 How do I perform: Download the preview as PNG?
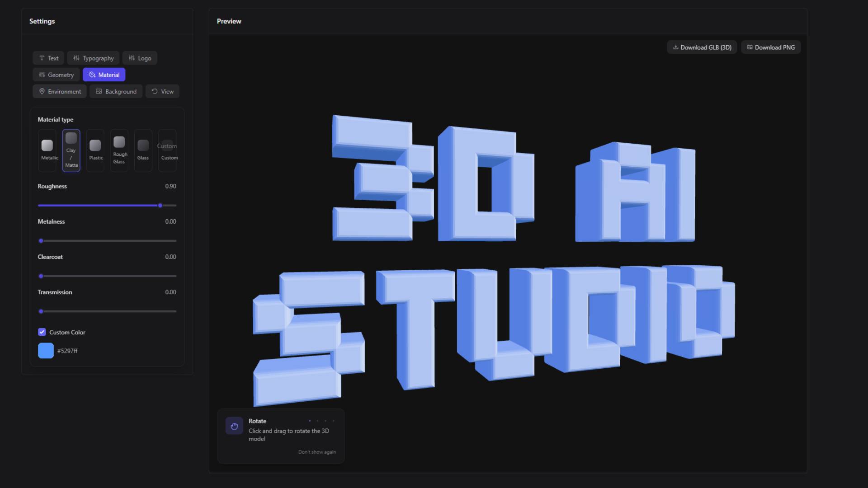pyautogui.click(x=771, y=47)
